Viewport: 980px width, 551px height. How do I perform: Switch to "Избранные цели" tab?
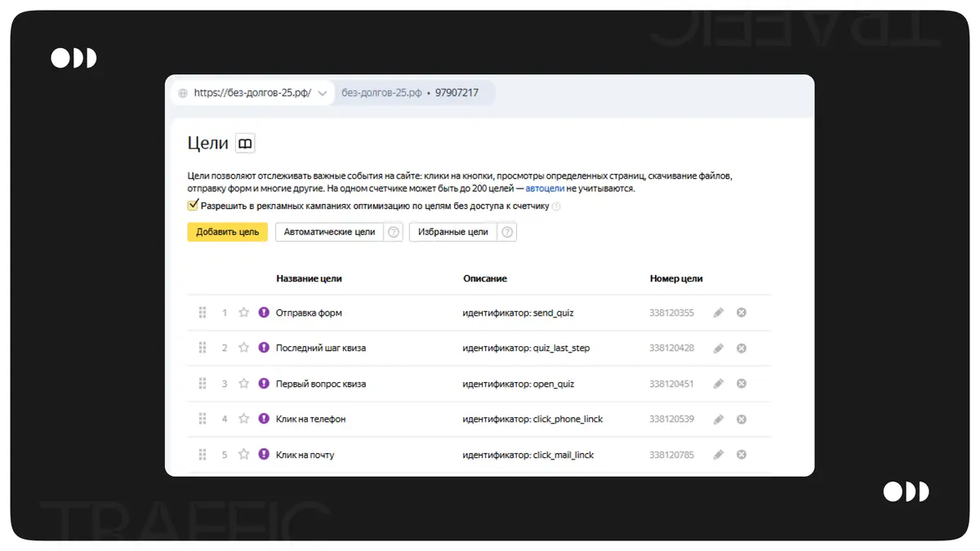(x=452, y=232)
